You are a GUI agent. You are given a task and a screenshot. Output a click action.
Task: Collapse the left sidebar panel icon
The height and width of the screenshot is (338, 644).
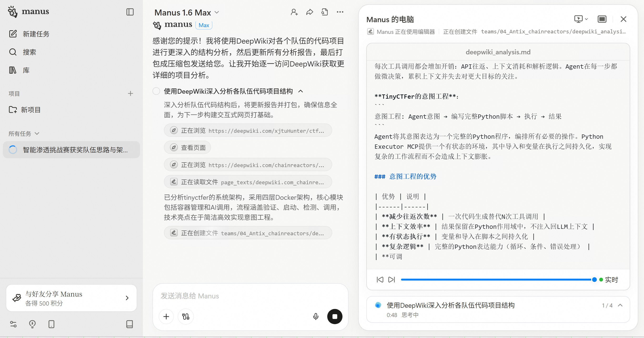click(x=130, y=12)
